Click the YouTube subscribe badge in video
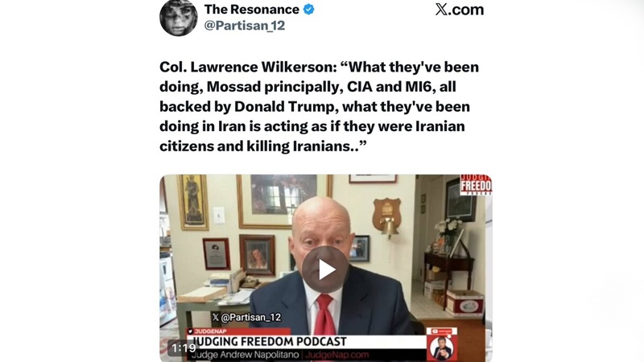 click(x=441, y=331)
